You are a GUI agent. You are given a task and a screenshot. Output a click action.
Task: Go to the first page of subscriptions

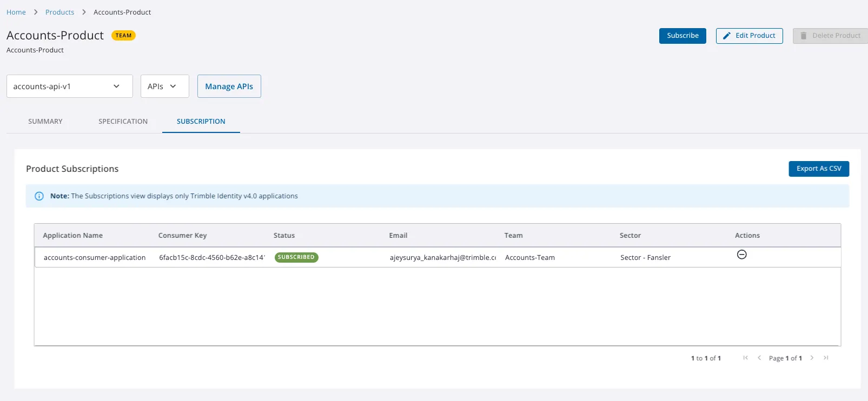746,358
